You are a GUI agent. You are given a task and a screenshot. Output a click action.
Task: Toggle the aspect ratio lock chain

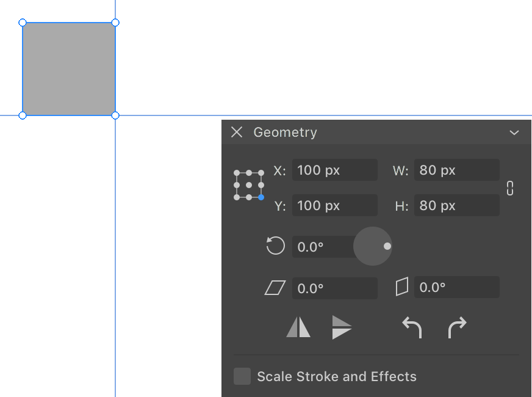click(x=510, y=188)
